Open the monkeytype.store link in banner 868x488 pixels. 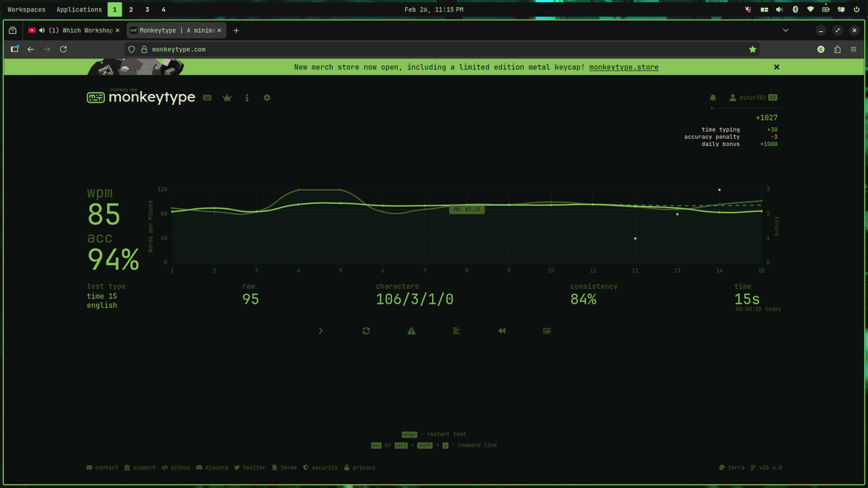624,67
